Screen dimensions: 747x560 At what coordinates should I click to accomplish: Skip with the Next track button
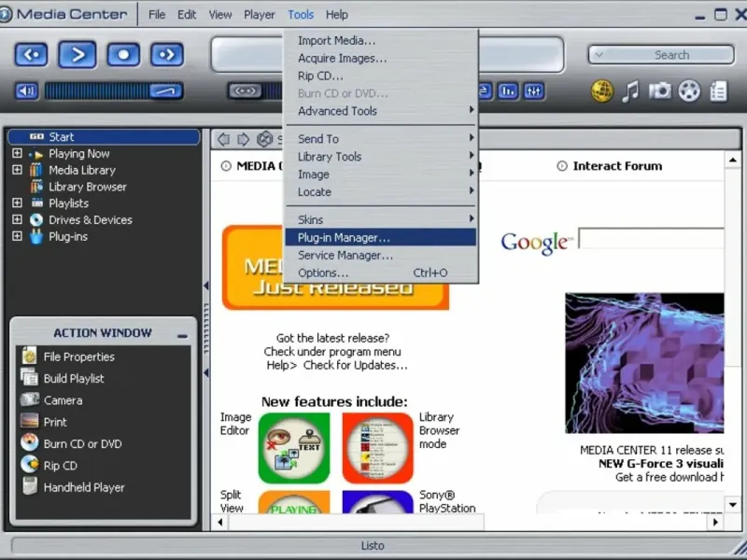167,55
